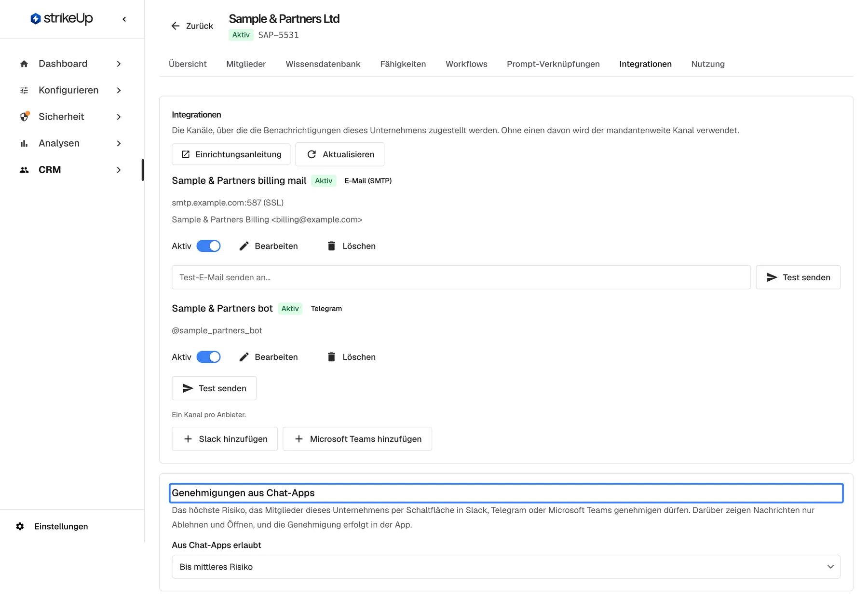Switch to the Übersicht tab
This screenshot has height=601, width=868.
click(x=188, y=64)
